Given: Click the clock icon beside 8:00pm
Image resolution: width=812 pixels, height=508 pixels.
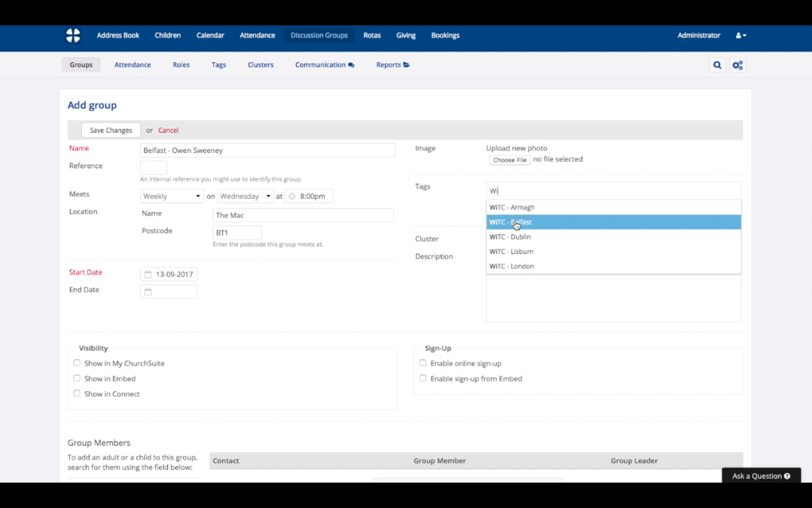Looking at the screenshot, I should click(x=292, y=196).
